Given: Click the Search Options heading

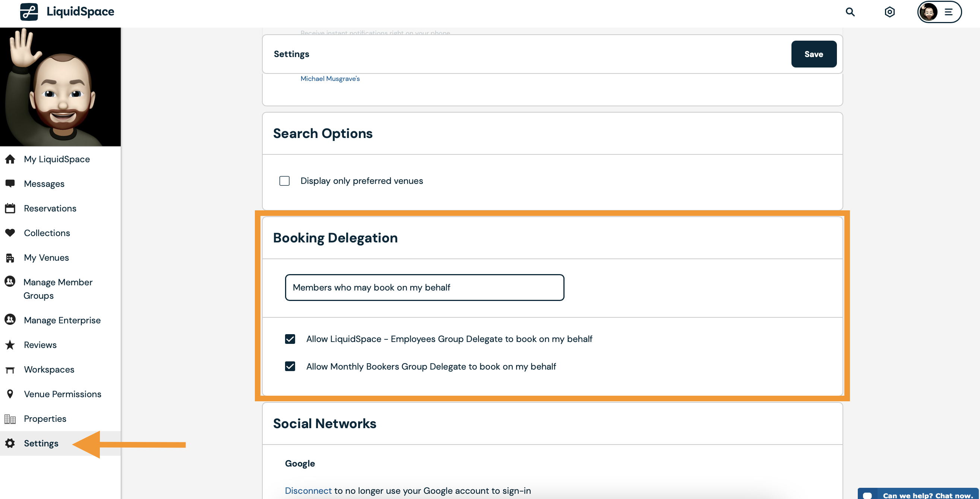Looking at the screenshot, I should click(323, 133).
